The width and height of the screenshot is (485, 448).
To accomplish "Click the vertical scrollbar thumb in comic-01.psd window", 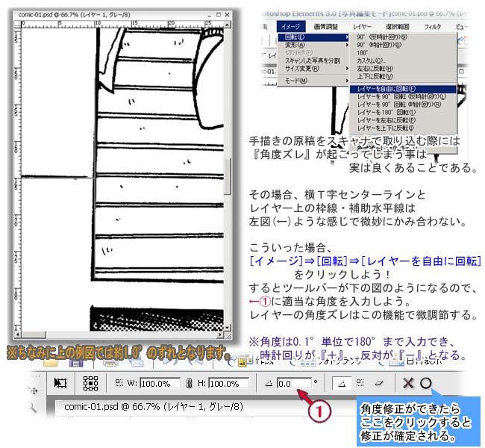I will point(228,176).
